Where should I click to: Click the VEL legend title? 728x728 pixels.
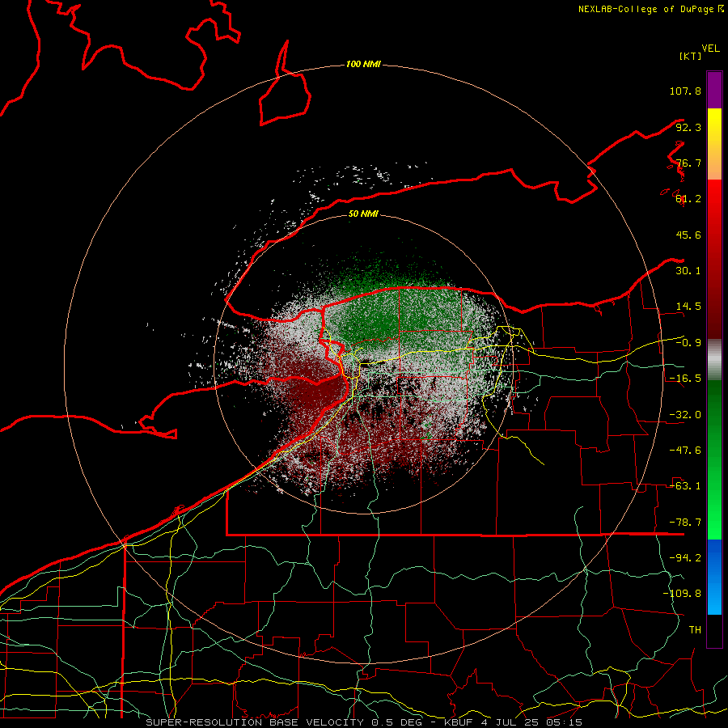coord(710,49)
